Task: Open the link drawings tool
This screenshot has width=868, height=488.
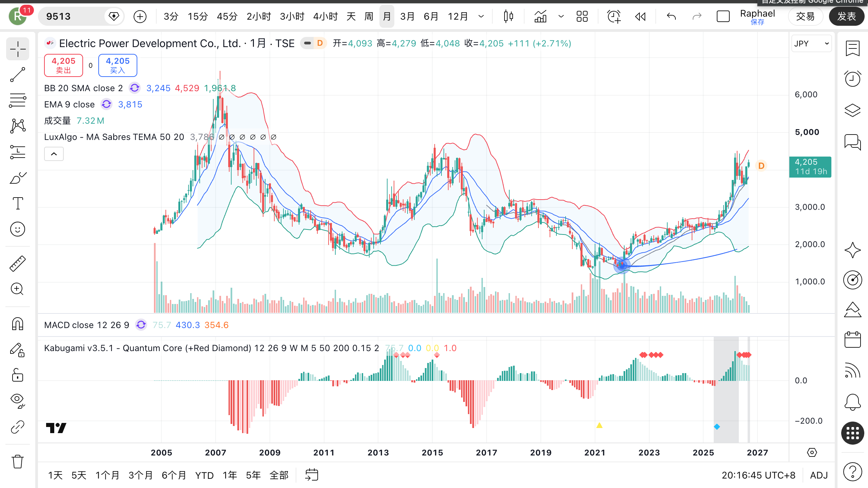Action: [x=18, y=427]
